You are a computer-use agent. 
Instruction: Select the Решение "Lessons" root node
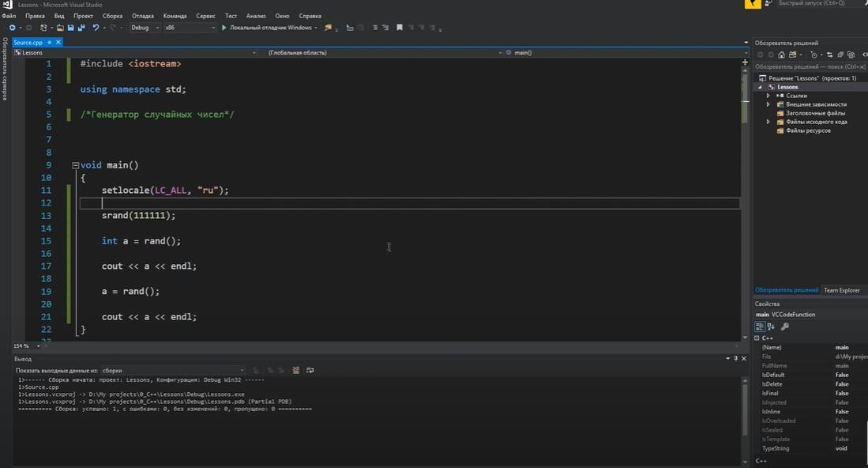click(812, 78)
